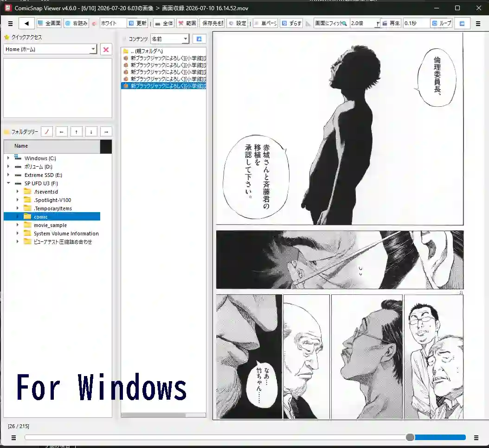Open the bottom-left hamburger menu
The image size is (489, 448).
[13, 438]
